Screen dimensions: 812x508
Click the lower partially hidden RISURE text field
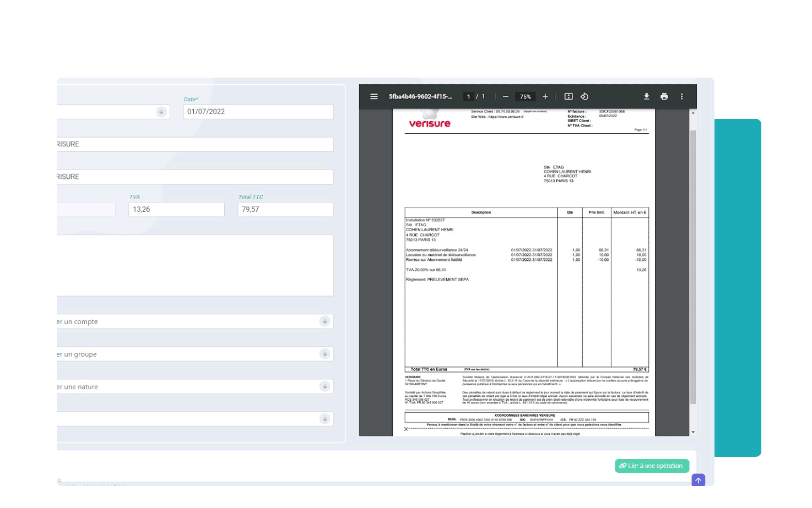[195, 177]
